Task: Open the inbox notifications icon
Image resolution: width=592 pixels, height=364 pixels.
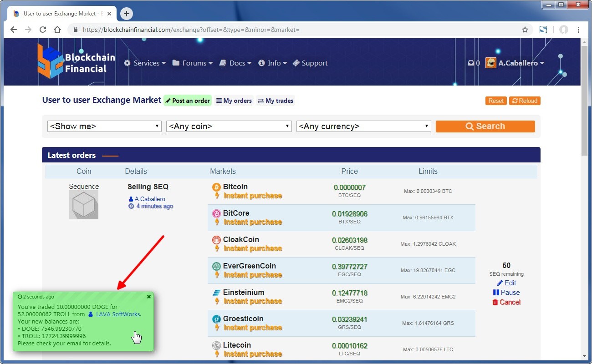Action: [x=473, y=63]
